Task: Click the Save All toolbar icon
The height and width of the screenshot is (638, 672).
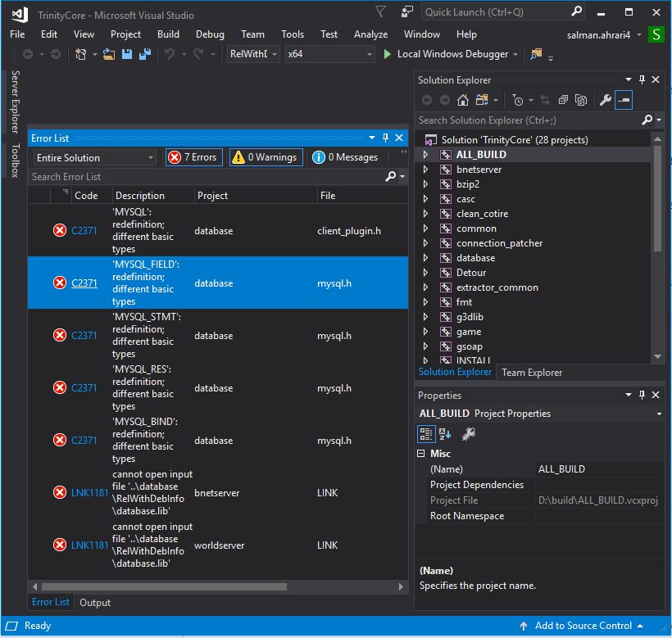Action: coord(145,54)
